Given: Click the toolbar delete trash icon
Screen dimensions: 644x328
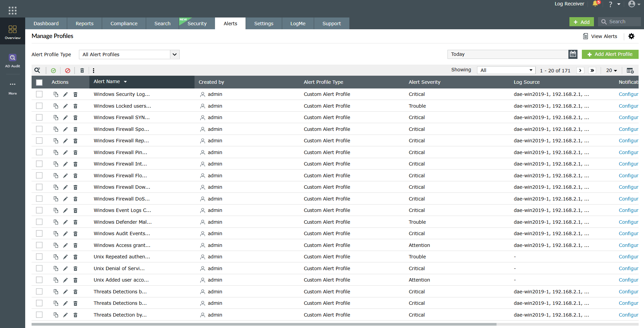Looking at the screenshot, I should 82,71.
